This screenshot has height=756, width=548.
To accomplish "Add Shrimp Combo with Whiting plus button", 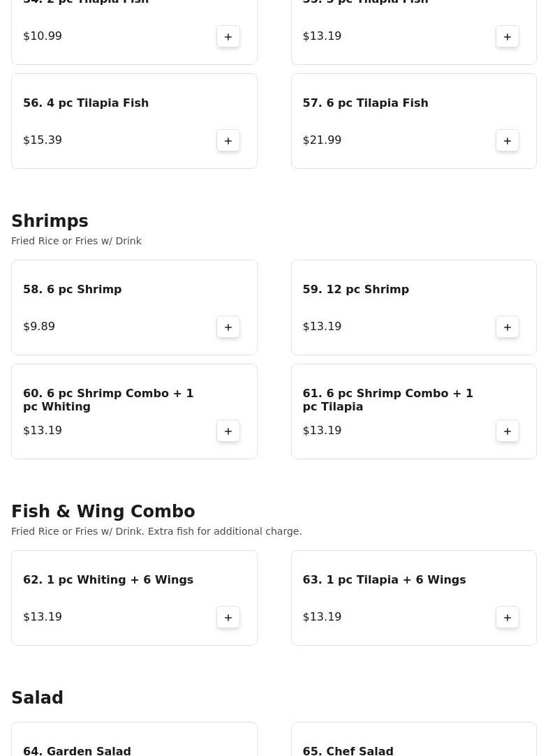I will [x=228, y=431].
